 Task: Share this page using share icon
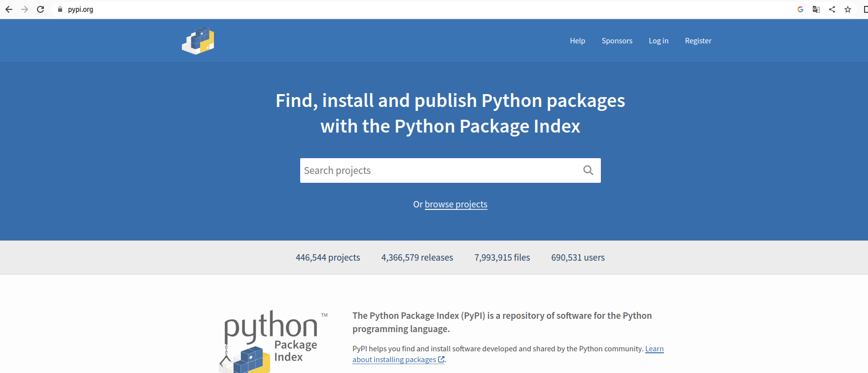[832, 9]
